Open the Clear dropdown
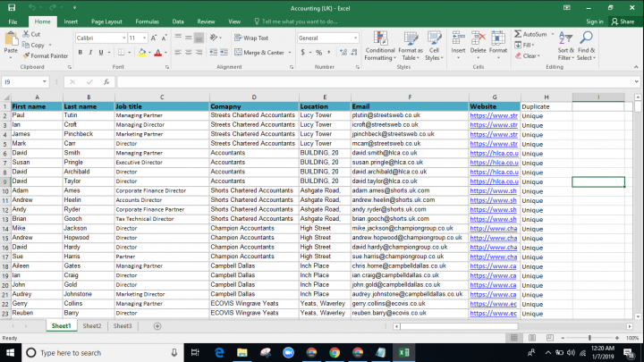 (x=528, y=55)
